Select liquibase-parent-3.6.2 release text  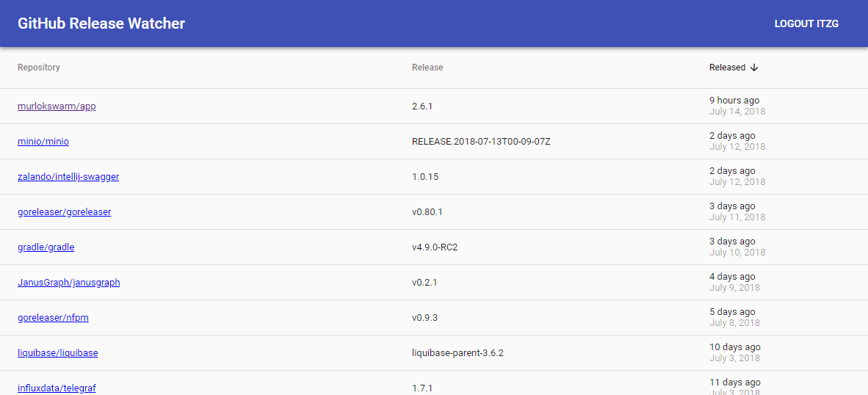(x=457, y=353)
